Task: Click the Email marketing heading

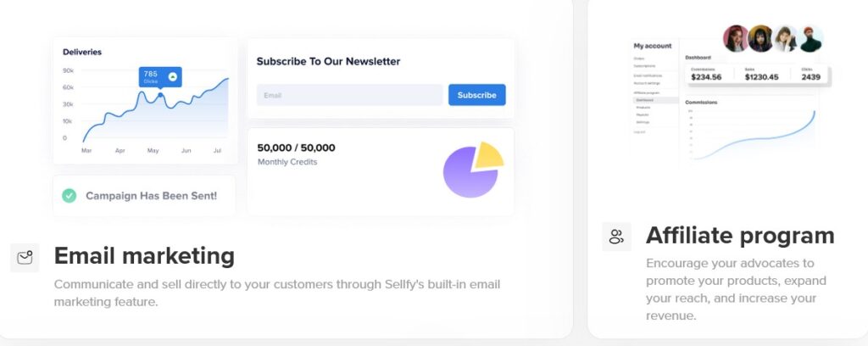Action: click(144, 256)
